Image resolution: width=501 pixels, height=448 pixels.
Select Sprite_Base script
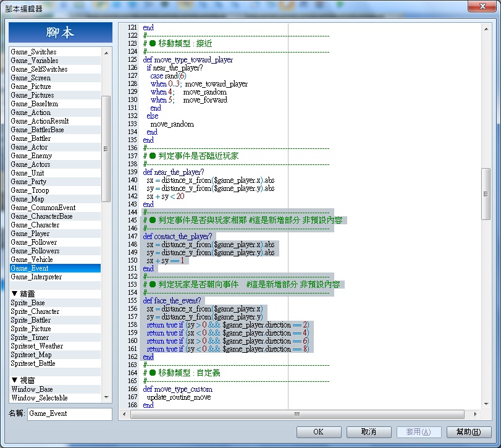pos(55,303)
